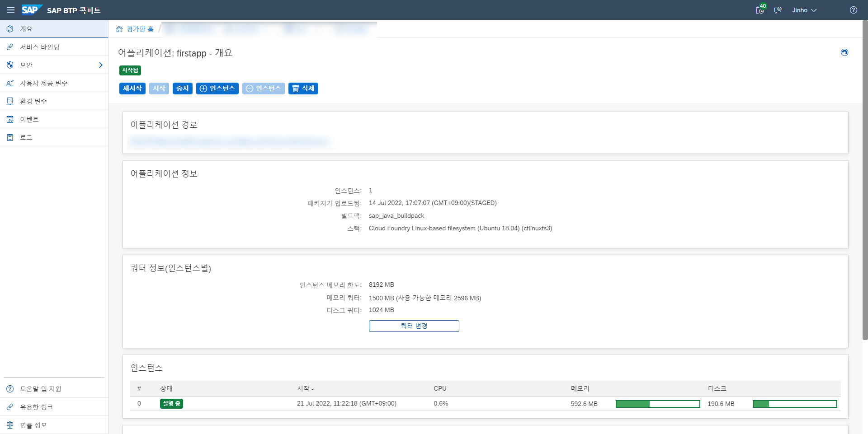Open 도움말 및 지원 at the bottom
The height and width of the screenshot is (434, 868).
pyautogui.click(x=41, y=388)
